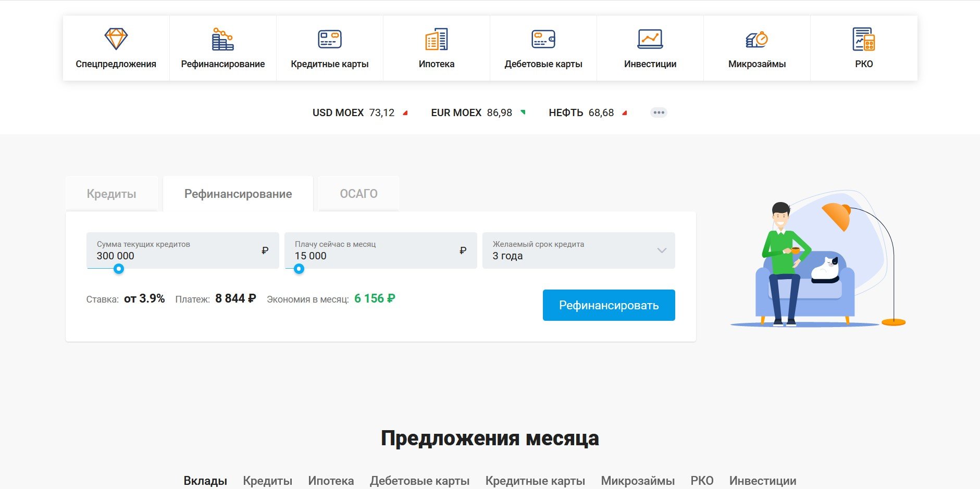Select the Кредитные карты card icon
Image resolution: width=980 pixels, height=489 pixels.
click(x=329, y=39)
